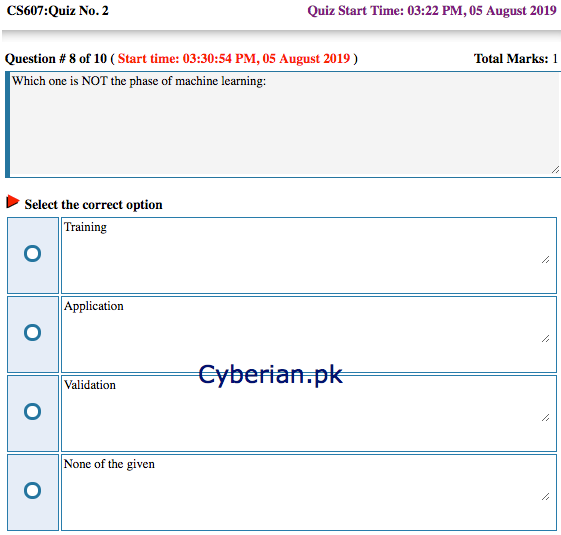Choose the Application radio option

[x=33, y=332]
